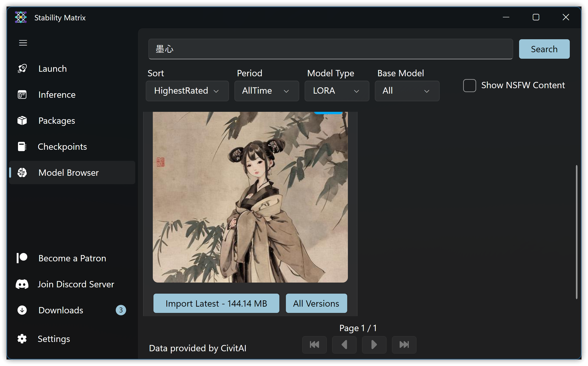Screen dimensions: 588x366
Task: Click the search text field
Action: click(x=330, y=49)
